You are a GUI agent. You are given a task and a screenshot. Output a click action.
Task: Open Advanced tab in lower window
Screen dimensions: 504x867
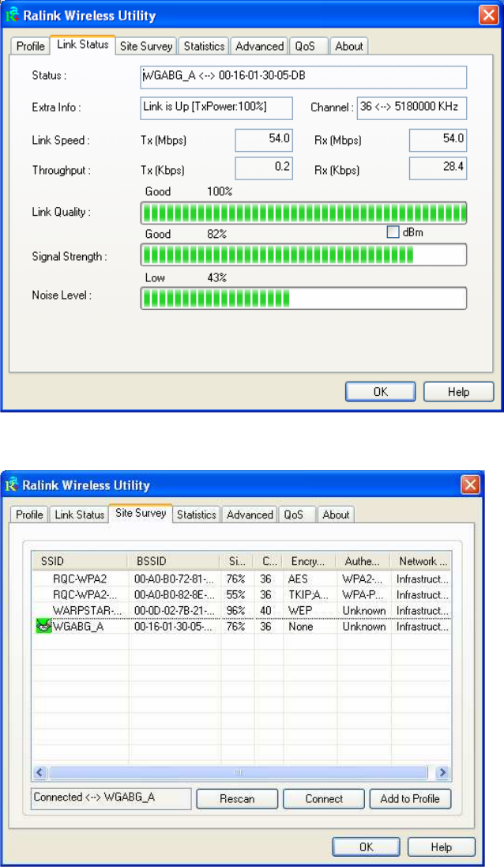(250, 515)
